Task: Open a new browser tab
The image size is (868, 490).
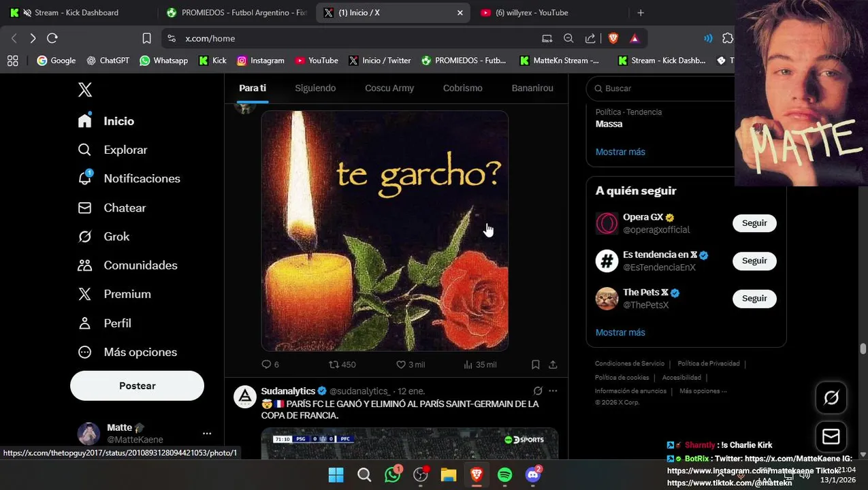Action: tap(641, 12)
